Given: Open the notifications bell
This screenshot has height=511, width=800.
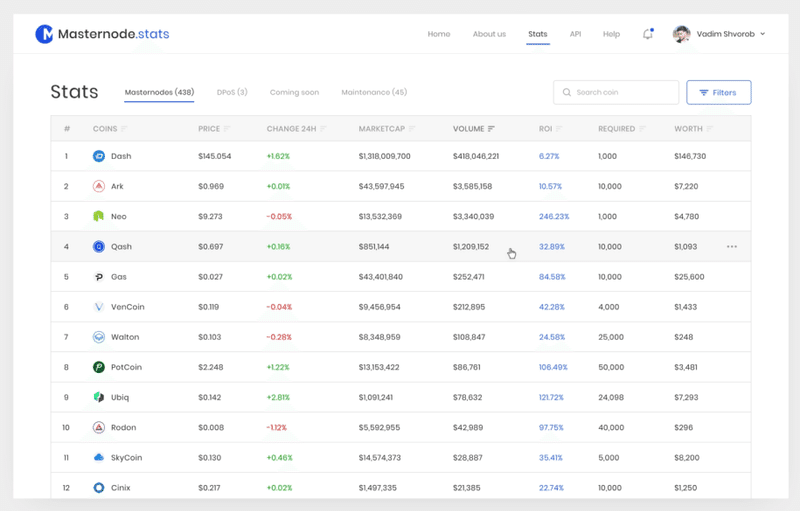Looking at the screenshot, I should pyautogui.click(x=648, y=34).
